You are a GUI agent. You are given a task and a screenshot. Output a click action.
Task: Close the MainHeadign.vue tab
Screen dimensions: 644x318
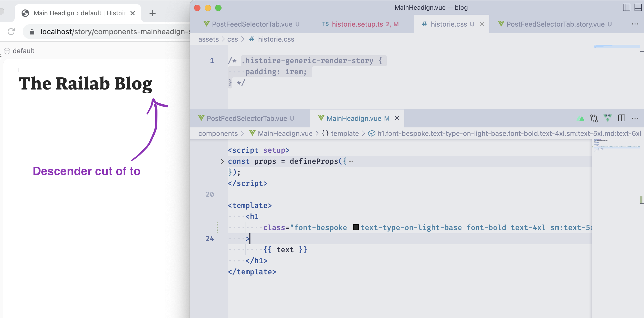pos(397,118)
